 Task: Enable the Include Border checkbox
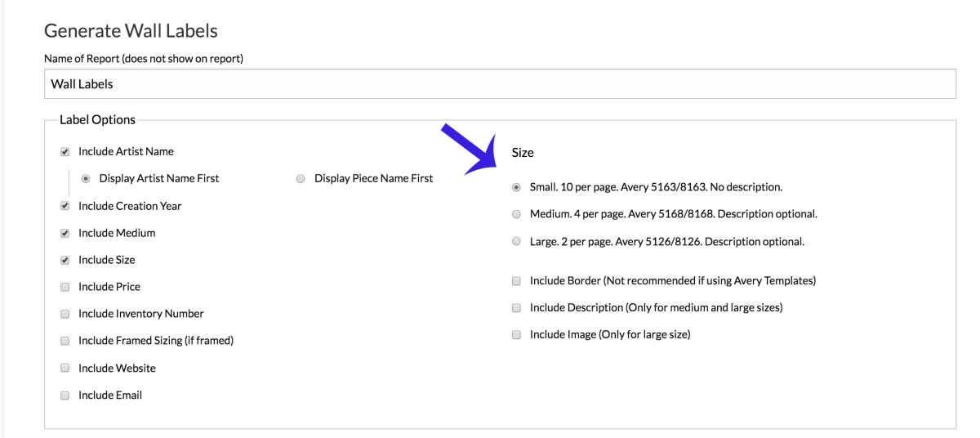click(516, 281)
